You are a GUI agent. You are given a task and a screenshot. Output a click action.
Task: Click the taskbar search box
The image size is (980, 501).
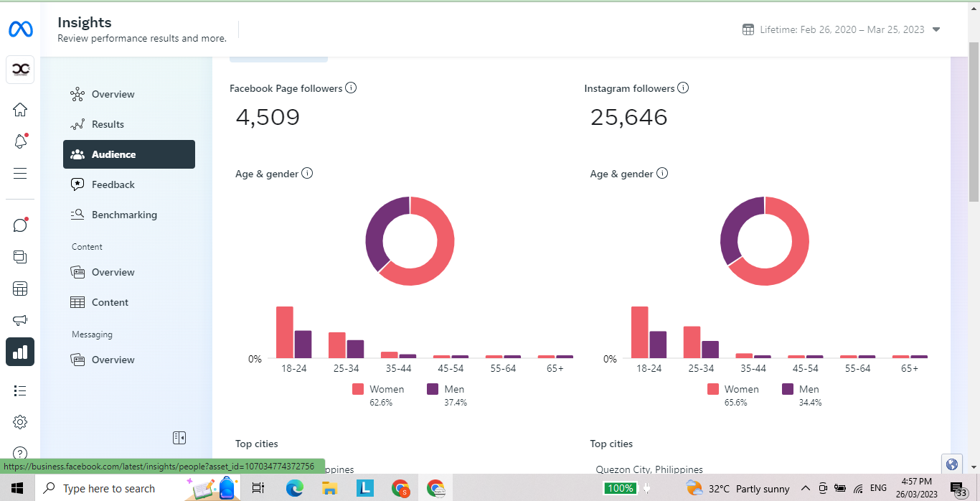(x=136, y=488)
